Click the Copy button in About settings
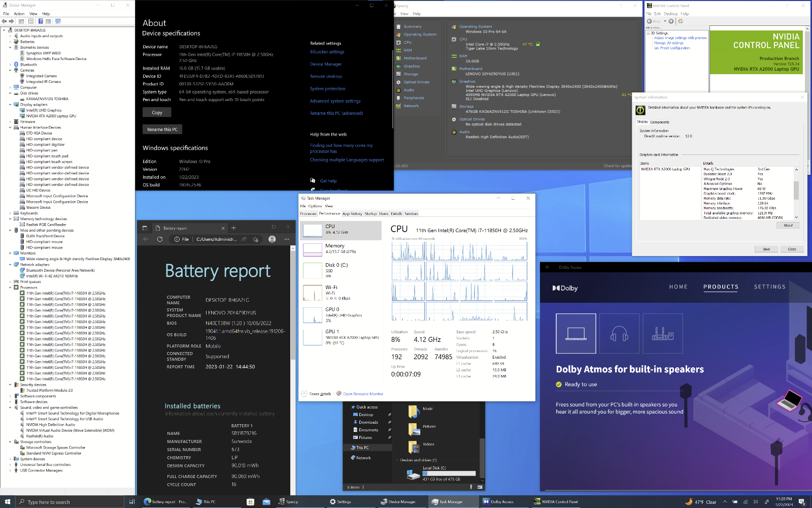812x508 pixels. [x=157, y=112]
